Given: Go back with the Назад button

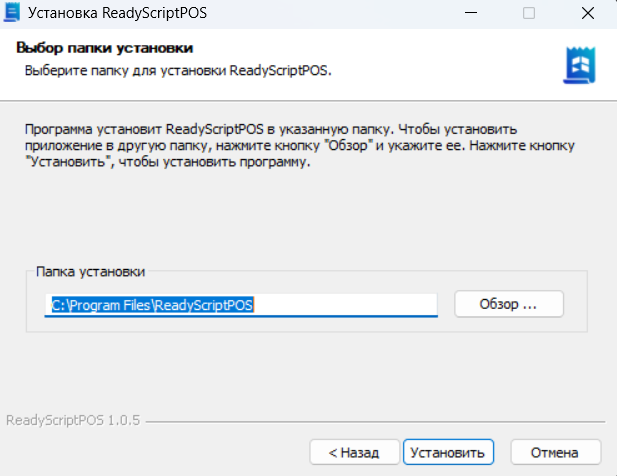Looking at the screenshot, I should coord(354,452).
